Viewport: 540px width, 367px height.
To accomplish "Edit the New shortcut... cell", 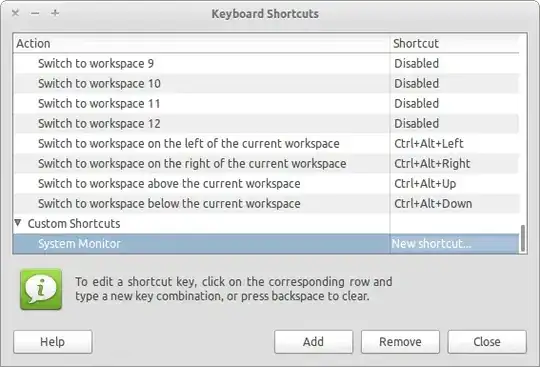I will click(454, 244).
